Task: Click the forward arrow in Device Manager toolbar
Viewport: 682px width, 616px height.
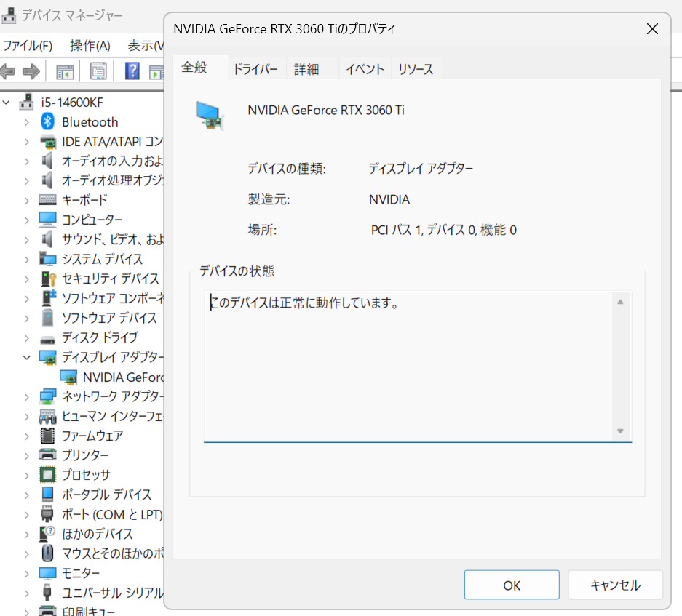Action: (x=31, y=71)
